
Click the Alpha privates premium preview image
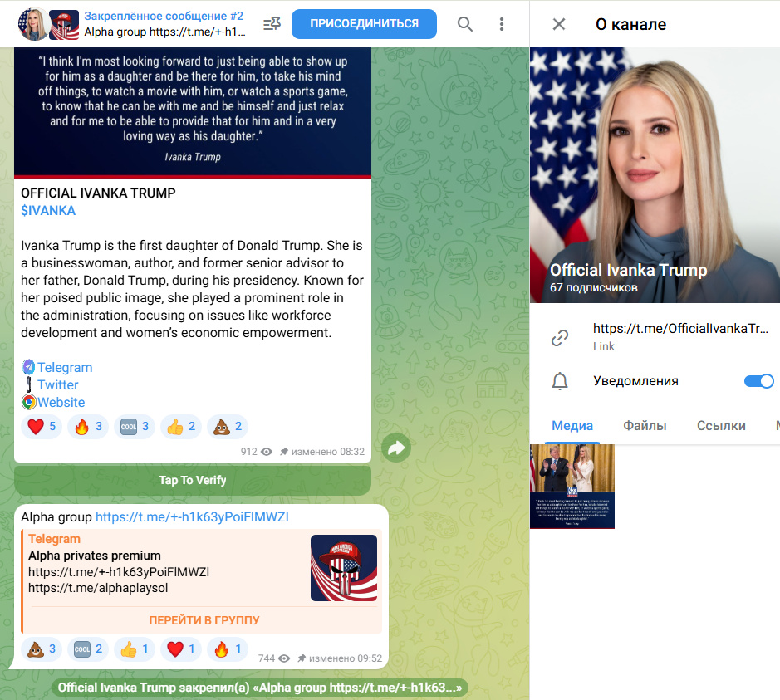tap(344, 568)
